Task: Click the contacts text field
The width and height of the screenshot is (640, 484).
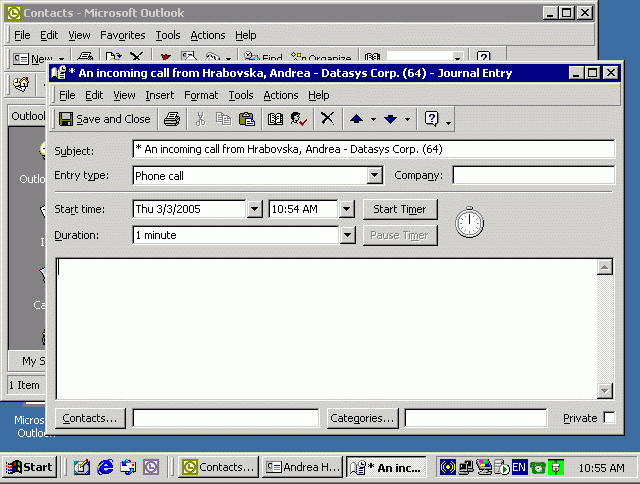Action: (226, 418)
